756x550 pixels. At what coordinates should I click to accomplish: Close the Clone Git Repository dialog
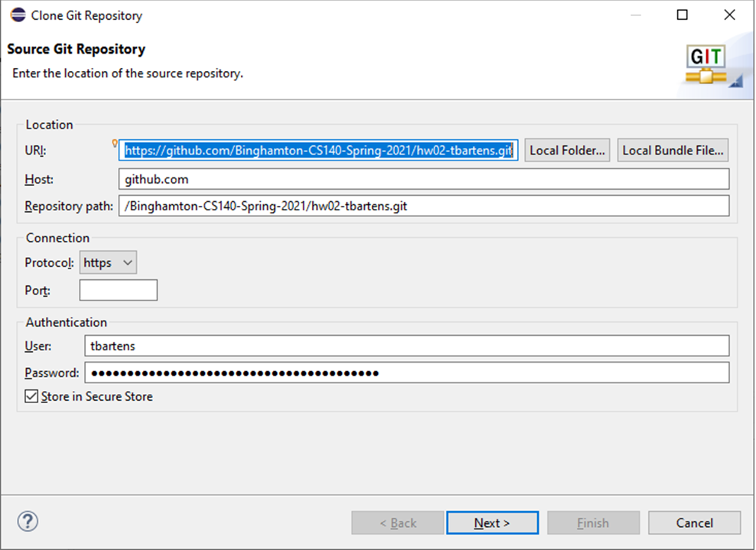729,15
